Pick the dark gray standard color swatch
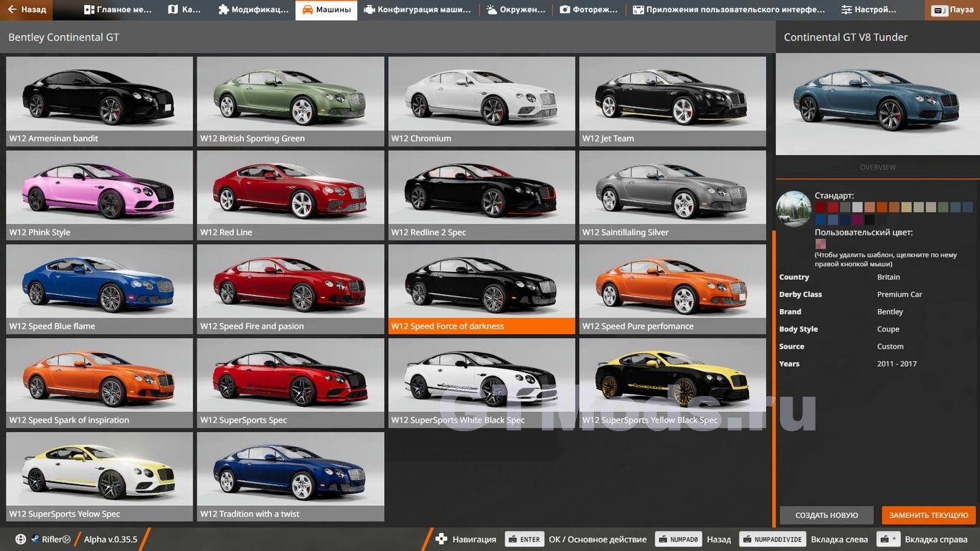The image size is (980, 551). (845, 207)
